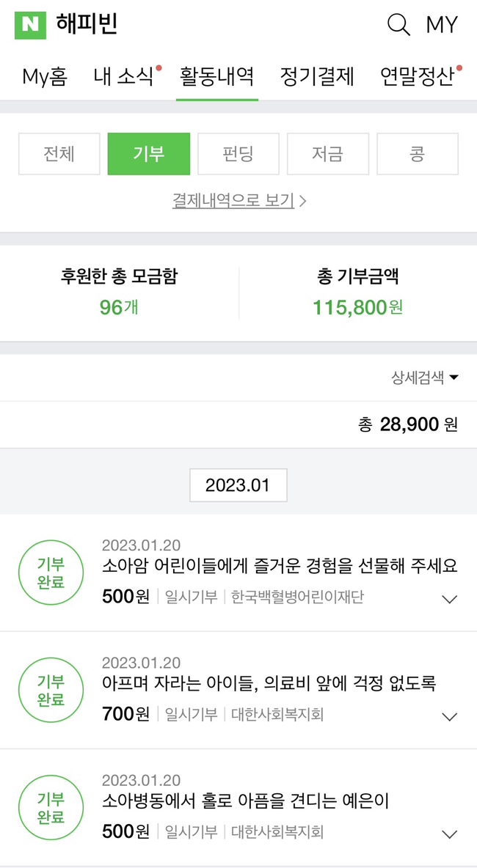
Task: Select the 콩 filter
Action: 418,154
